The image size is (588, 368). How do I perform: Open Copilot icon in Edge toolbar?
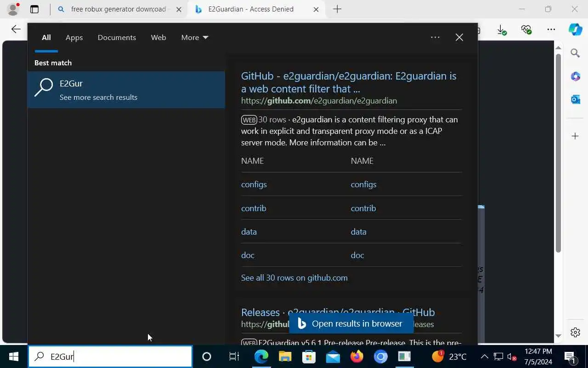tap(576, 29)
